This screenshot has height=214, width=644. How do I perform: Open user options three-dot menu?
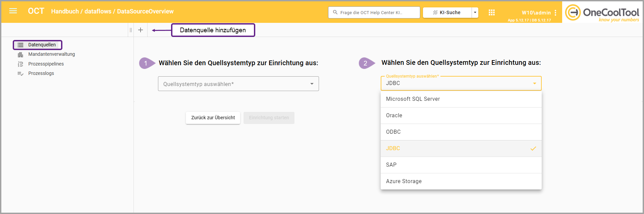(x=555, y=13)
